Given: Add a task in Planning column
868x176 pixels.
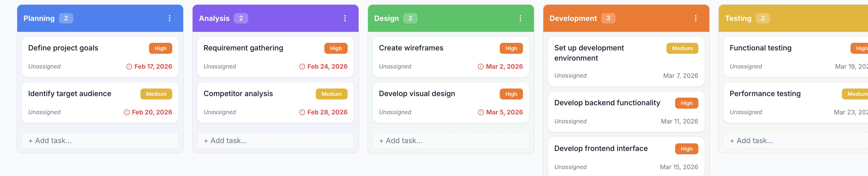Looking at the screenshot, I should click(100, 140).
